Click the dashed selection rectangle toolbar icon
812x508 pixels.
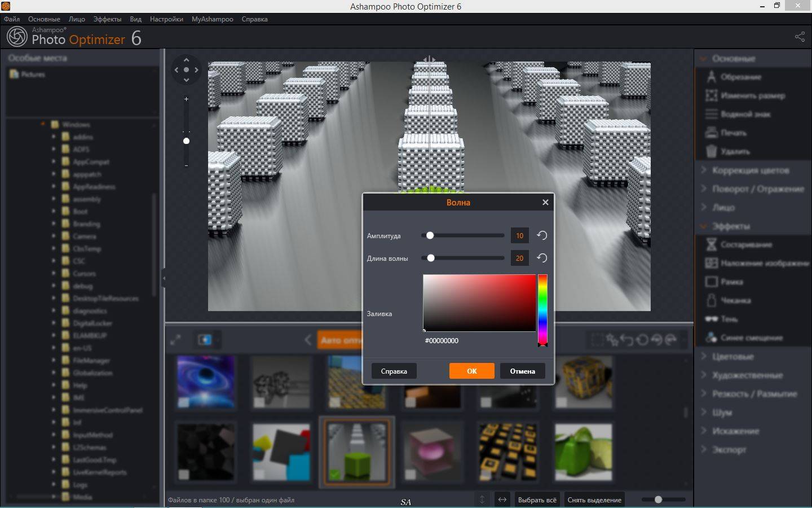click(598, 340)
